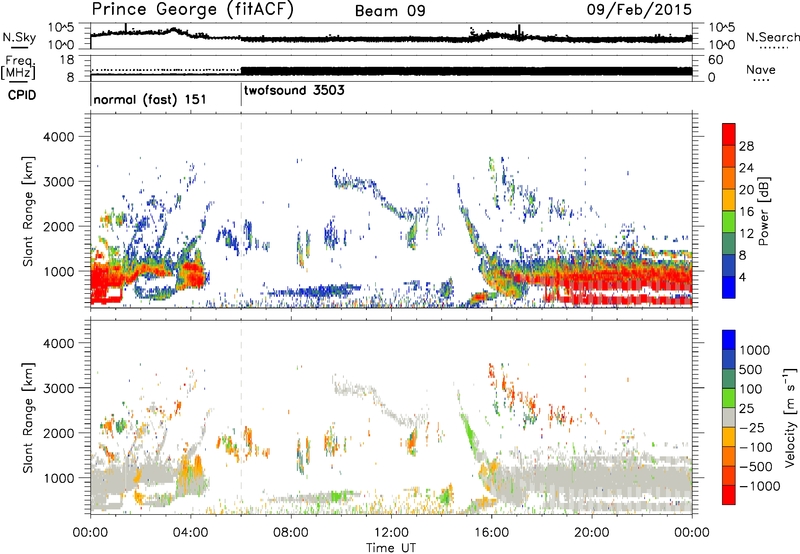The image size is (800, 554).
Task: Select the 'Beam 09' heading
Action: pyautogui.click(x=390, y=11)
